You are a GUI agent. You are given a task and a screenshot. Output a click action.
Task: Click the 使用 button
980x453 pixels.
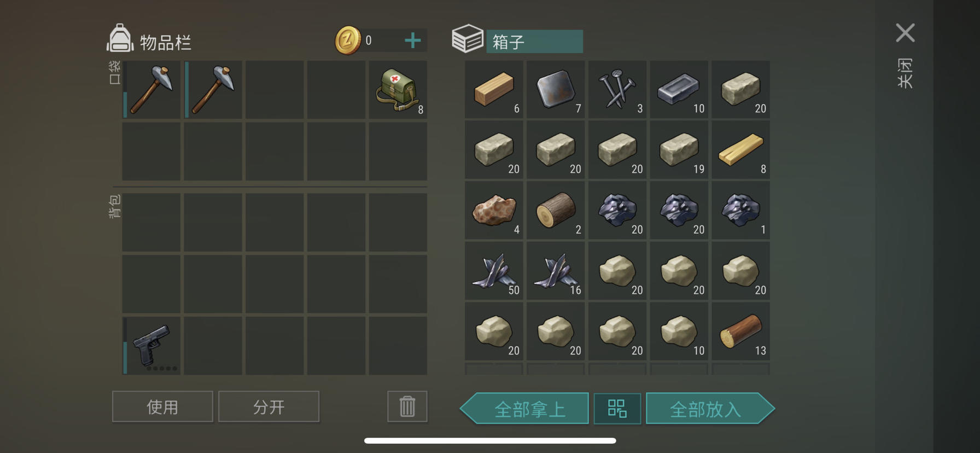[x=162, y=406]
